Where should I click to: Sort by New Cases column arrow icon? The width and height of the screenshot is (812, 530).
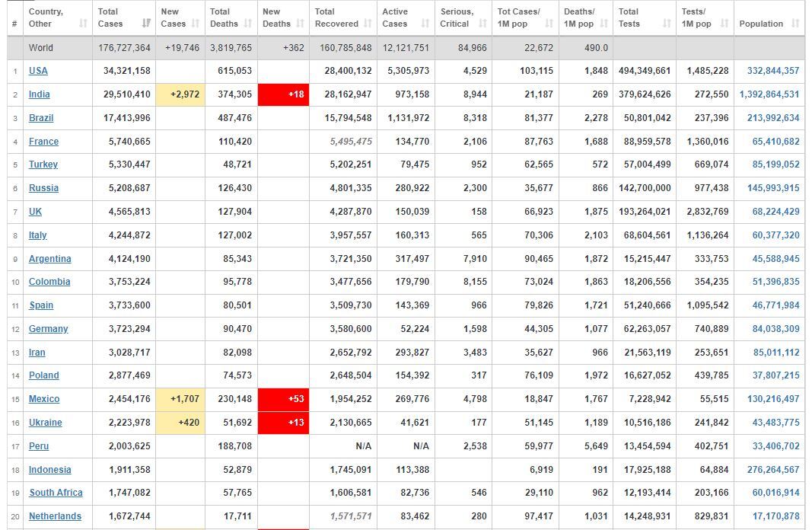tap(196, 24)
